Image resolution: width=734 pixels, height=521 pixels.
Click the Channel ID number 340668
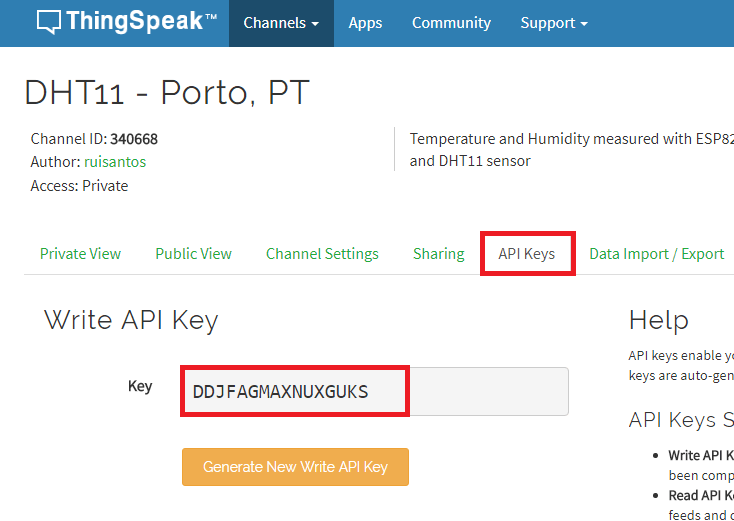point(134,139)
